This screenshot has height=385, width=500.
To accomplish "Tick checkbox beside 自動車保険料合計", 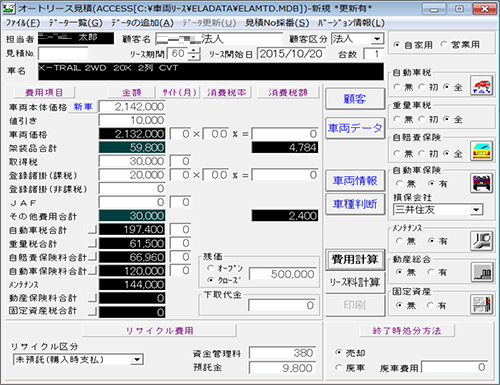I will pyautogui.click(x=92, y=270).
